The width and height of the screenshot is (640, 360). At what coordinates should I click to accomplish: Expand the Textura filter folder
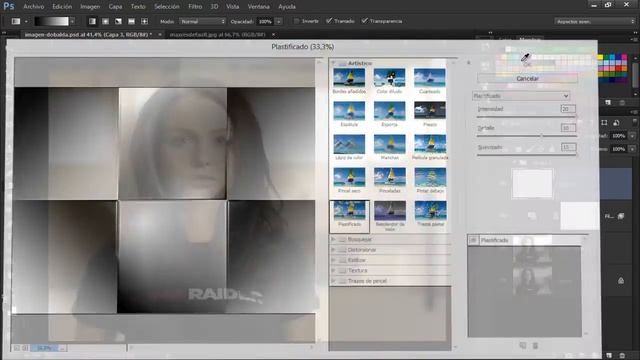click(x=333, y=271)
